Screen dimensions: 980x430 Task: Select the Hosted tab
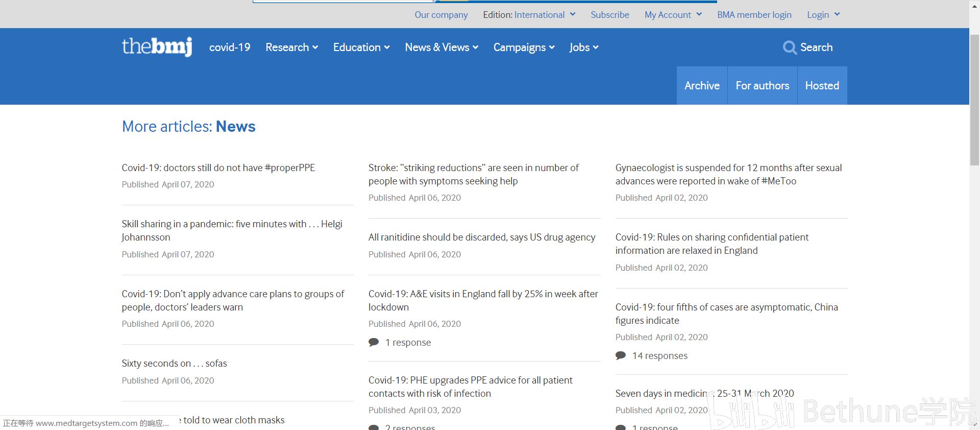pyautogui.click(x=822, y=86)
